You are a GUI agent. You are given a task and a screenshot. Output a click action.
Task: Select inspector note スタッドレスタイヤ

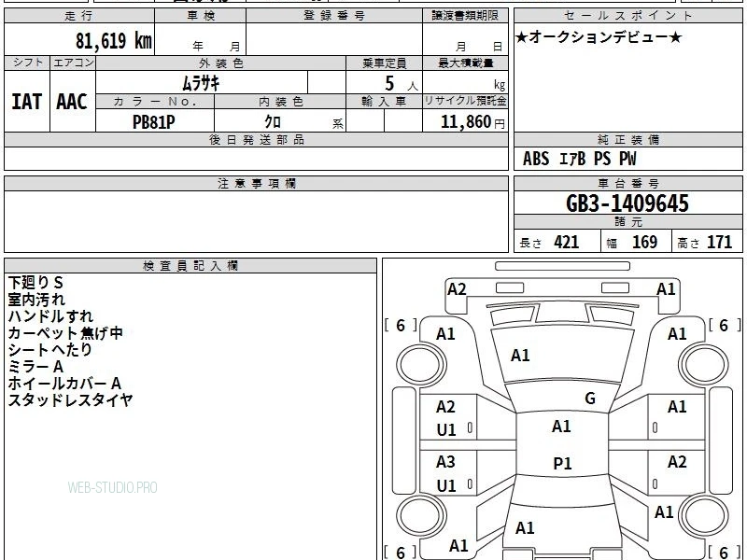click(x=70, y=399)
